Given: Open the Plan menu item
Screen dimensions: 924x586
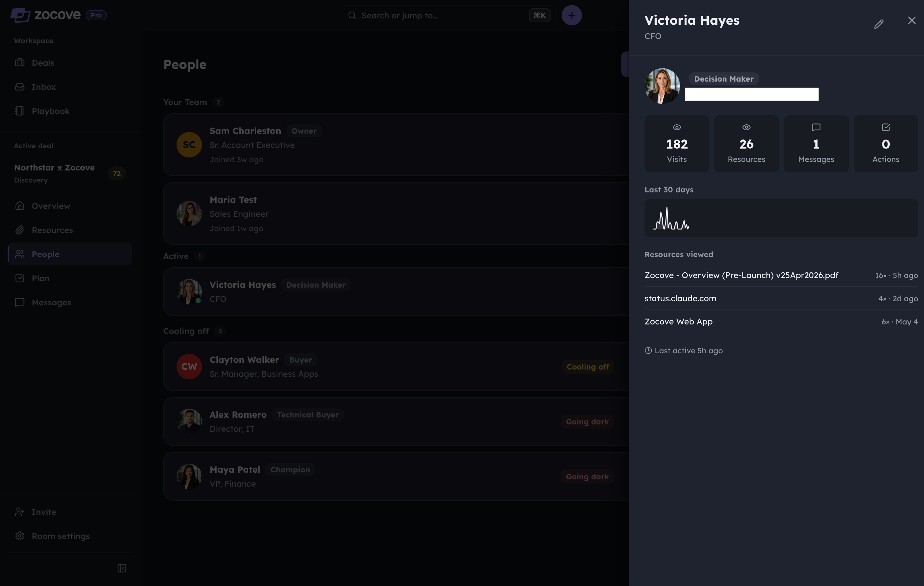Looking at the screenshot, I should (70, 278).
